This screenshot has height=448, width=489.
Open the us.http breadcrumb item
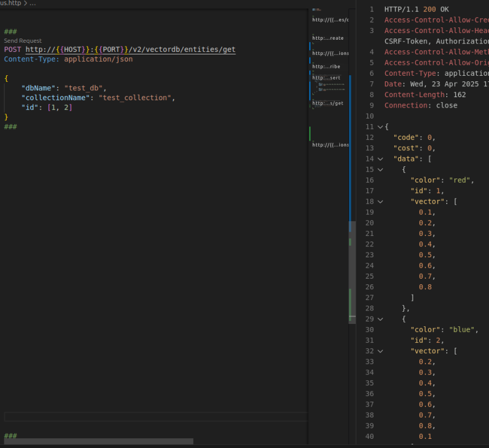pyautogui.click(x=10, y=4)
